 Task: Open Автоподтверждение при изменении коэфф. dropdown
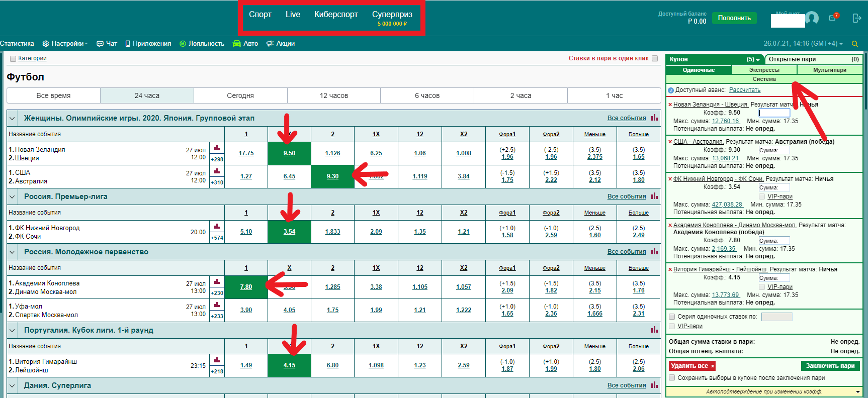[764, 391]
